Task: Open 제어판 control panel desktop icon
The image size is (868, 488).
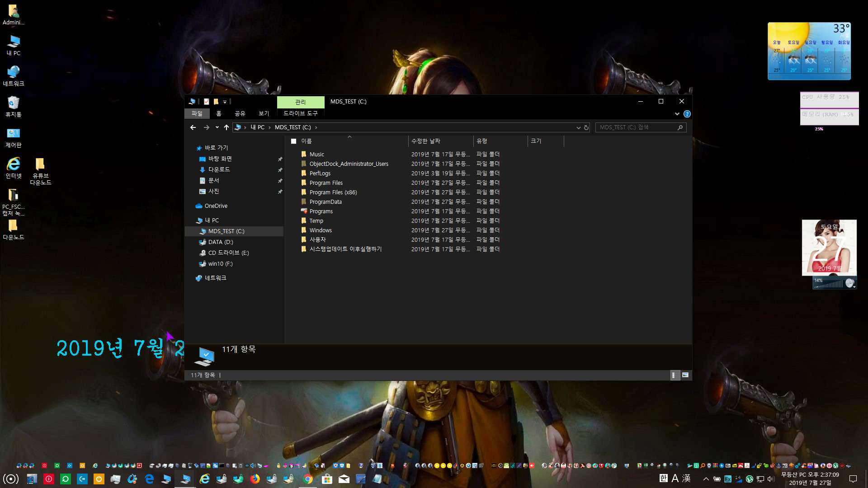Action: pos(14,137)
